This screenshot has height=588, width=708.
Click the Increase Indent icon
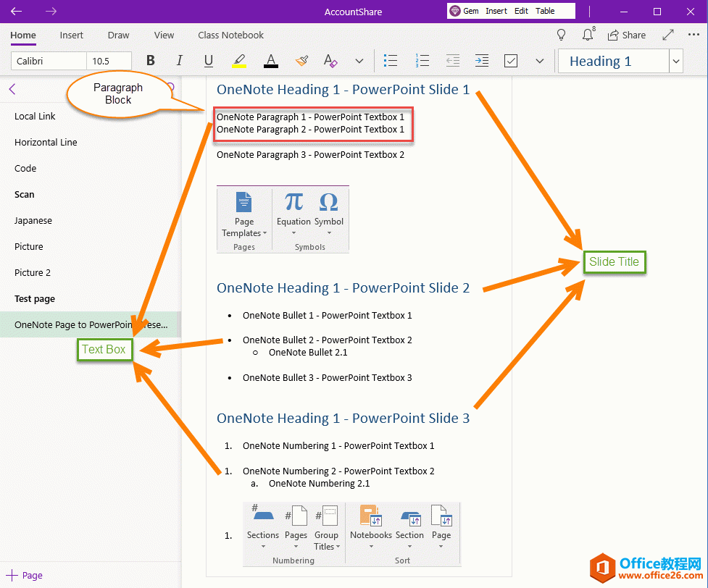pos(482,61)
